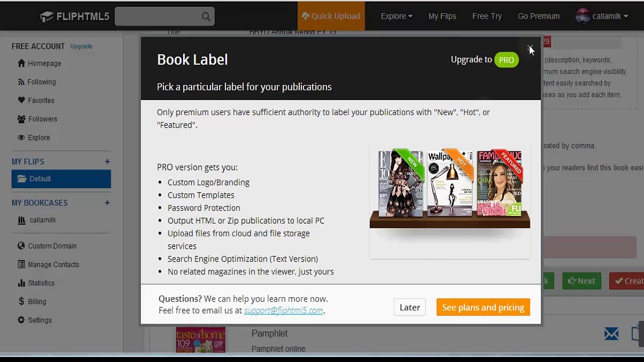Open callamilk account dropdown

pos(610,16)
